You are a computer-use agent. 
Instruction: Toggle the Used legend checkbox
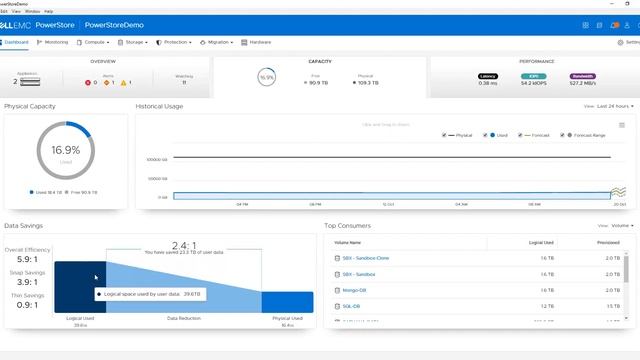(485, 135)
